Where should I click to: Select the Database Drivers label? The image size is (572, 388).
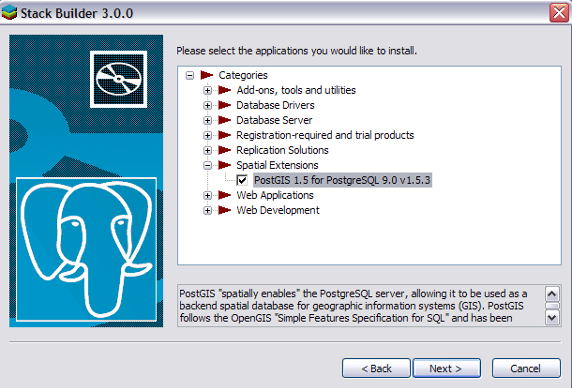(x=275, y=105)
